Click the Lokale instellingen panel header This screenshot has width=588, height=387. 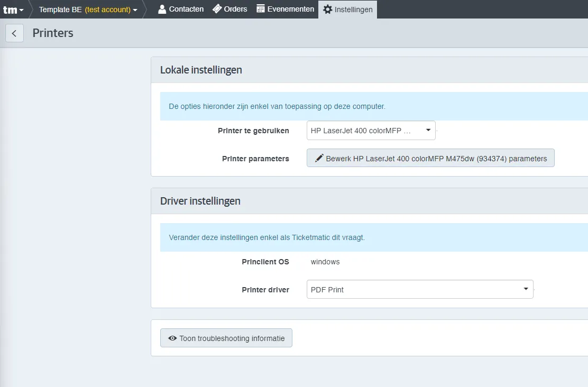tap(370, 70)
